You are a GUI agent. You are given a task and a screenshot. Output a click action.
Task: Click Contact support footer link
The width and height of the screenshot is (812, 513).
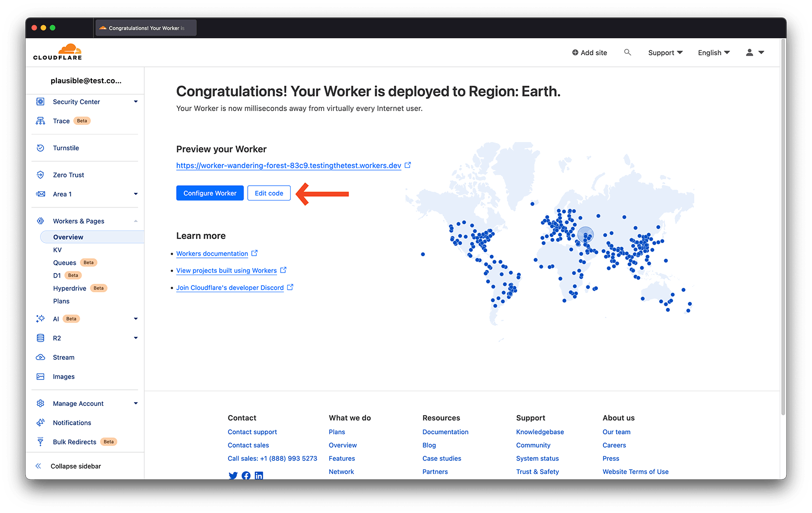(x=252, y=432)
